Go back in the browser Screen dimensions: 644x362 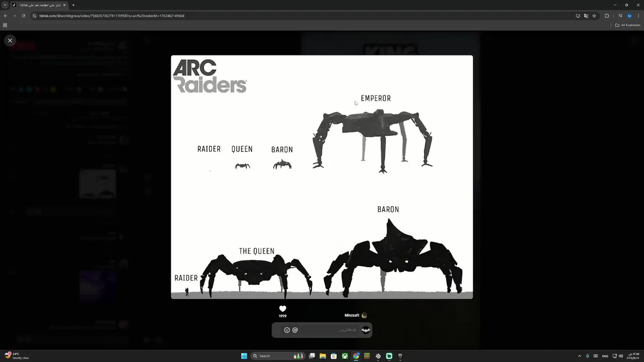point(6,16)
